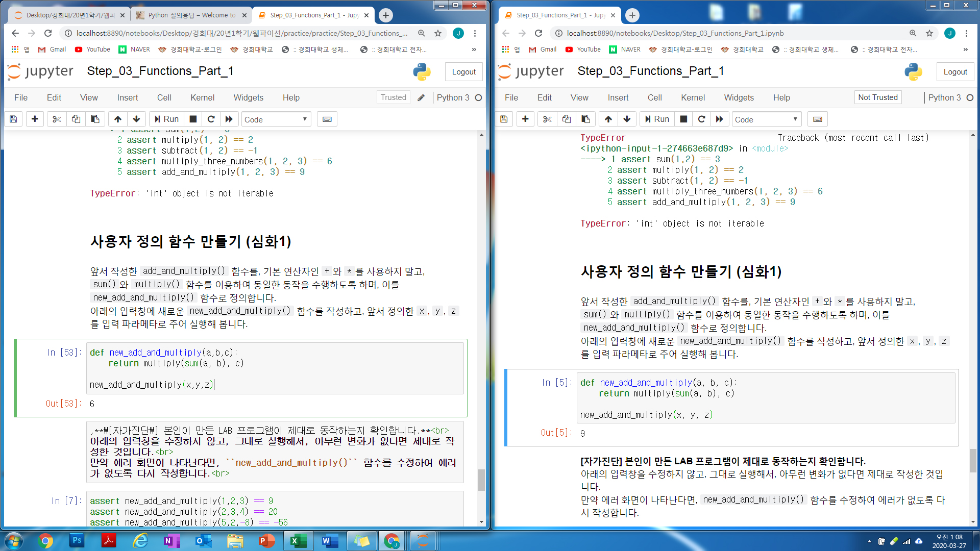Viewport: 980px width, 551px height.
Task: Open Word from Windows taskbar
Action: point(330,540)
